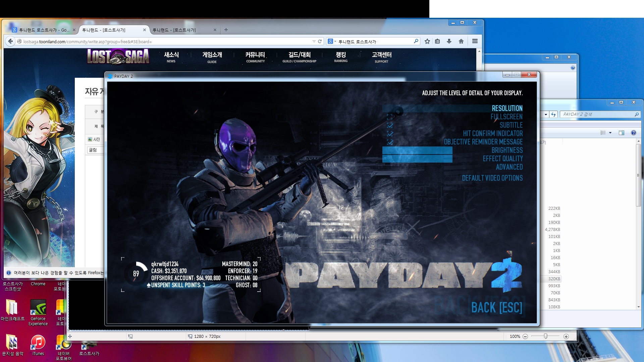Open the 커뮤니티 COMMUNITY menu
The height and width of the screenshot is (362, 644).
[255, 57]
